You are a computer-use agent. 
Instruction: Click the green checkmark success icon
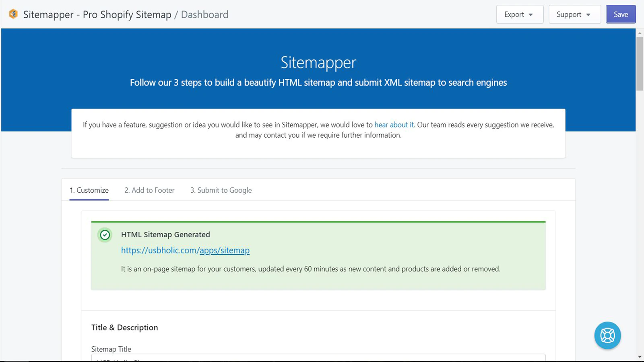105,235
